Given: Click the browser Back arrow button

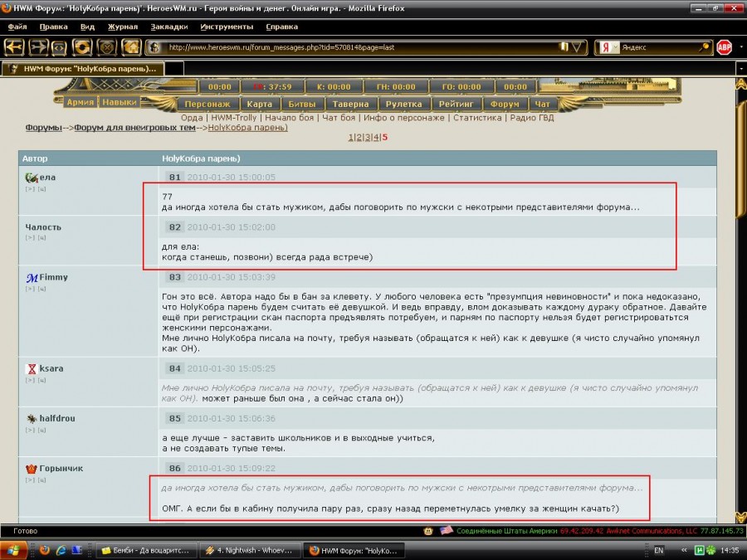Looking at the screenshot, I should click(x=16, y=47).
